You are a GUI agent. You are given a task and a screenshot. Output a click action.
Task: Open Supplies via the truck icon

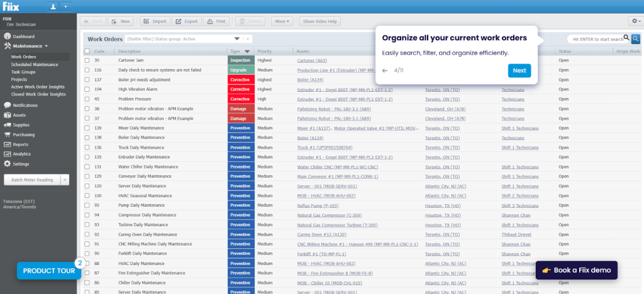pos(7,125)
